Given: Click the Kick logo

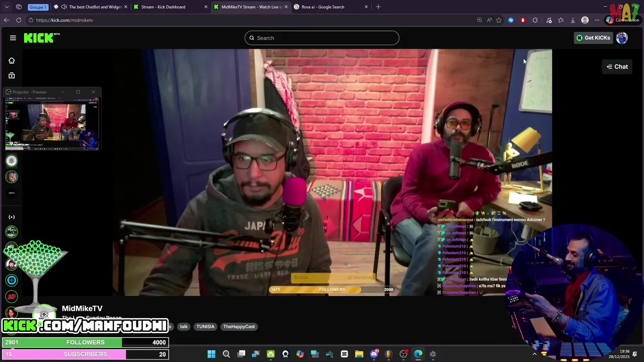Looking at the screenshot, I should (42, 38).
